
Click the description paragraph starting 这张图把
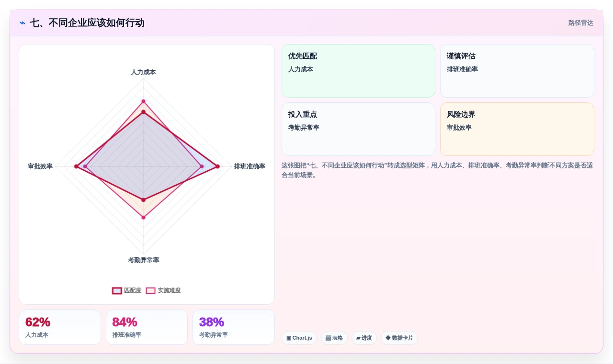tap(437, 170)
